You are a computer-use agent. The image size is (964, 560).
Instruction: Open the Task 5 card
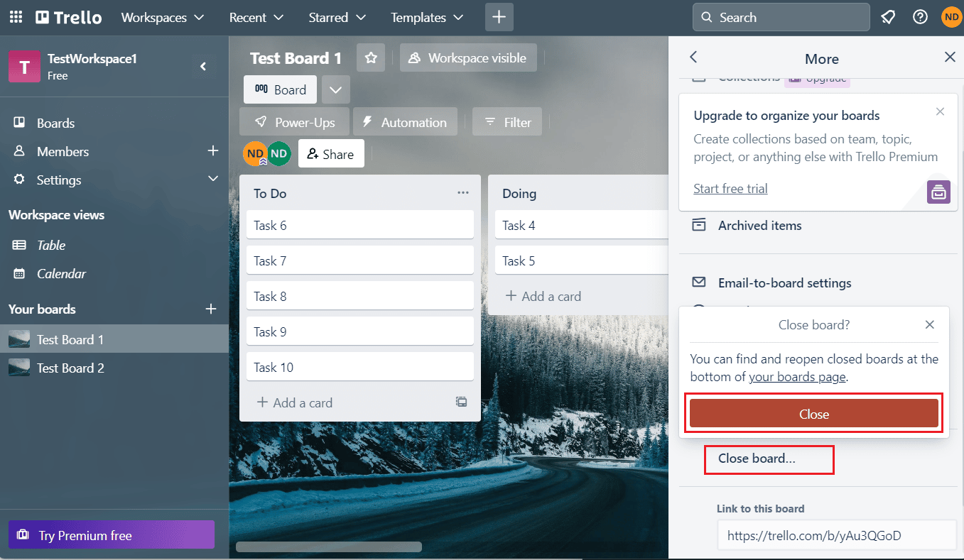[582, 260]
